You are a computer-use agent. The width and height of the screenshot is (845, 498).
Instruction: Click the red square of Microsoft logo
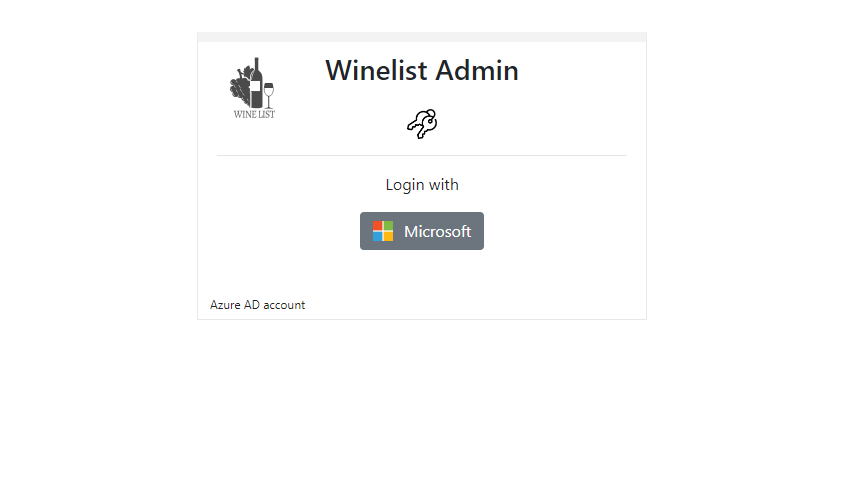(x=378, y=226)
